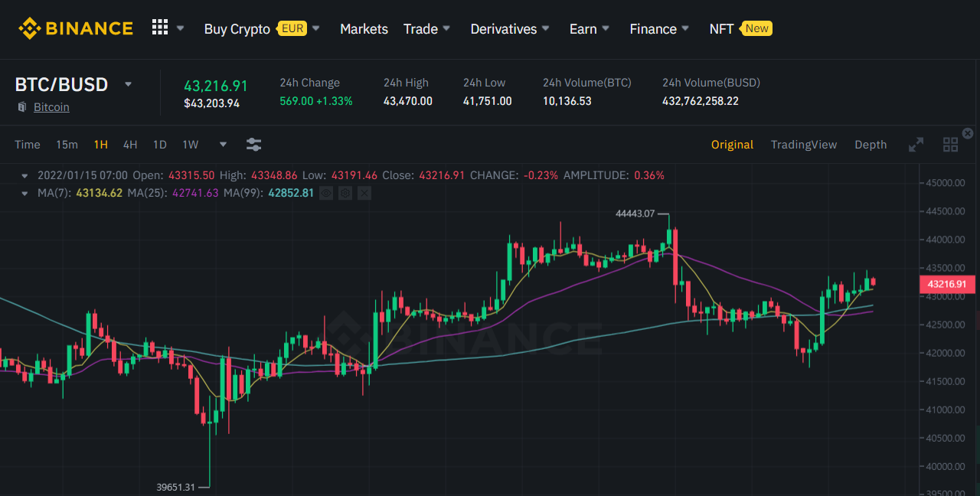
Task: Open the multi-chart layout grid icon
Action: [x=951, y=145]
